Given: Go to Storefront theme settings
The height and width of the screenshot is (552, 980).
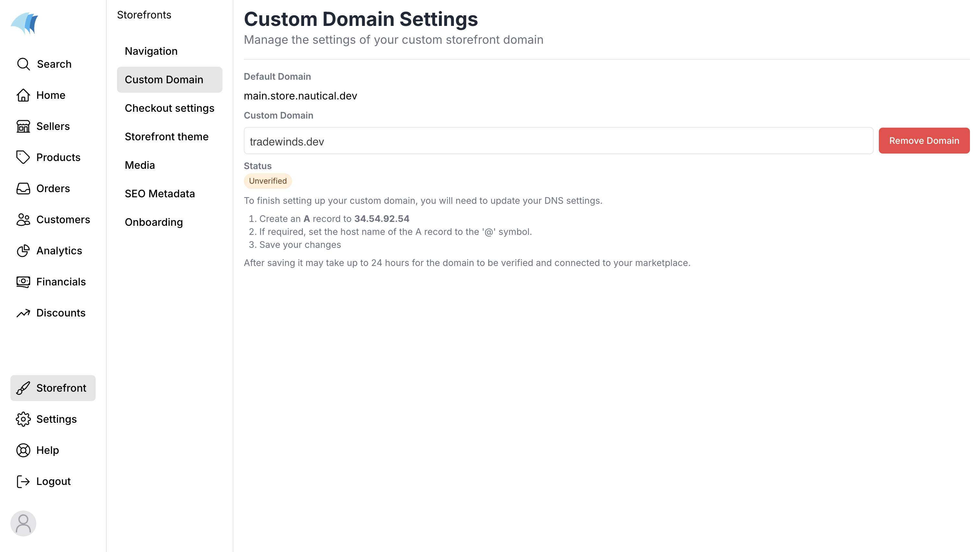Looking at the screenshot, I should pyautogui.click(x=166, y=136).
